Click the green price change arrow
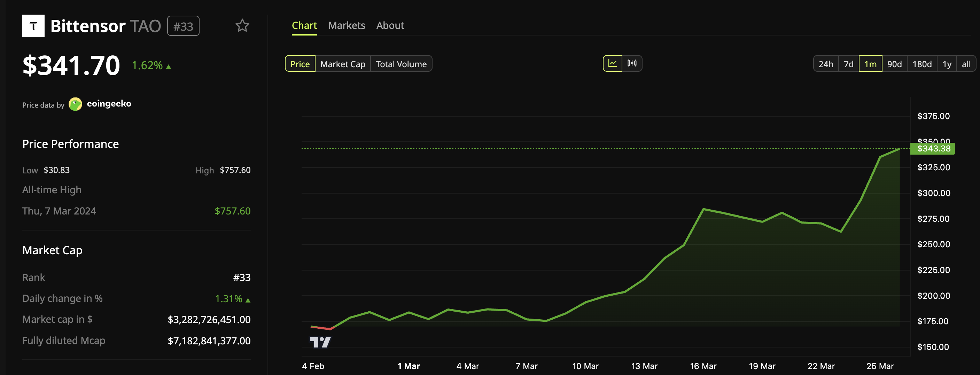This screenshot has height=375, width=980. click(x=169, y=67)
